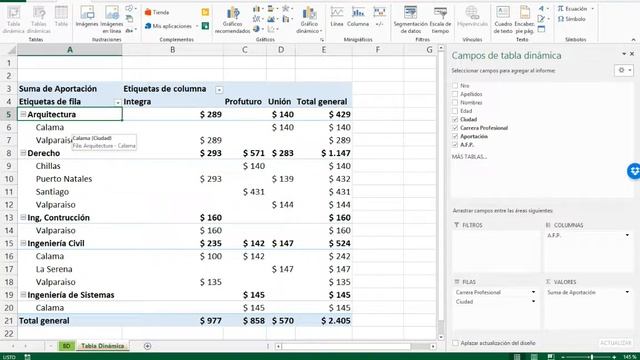This screenshot has height=360, width=640.
Task: Click Segmentación de datos icon
Action: click(410, 20)
